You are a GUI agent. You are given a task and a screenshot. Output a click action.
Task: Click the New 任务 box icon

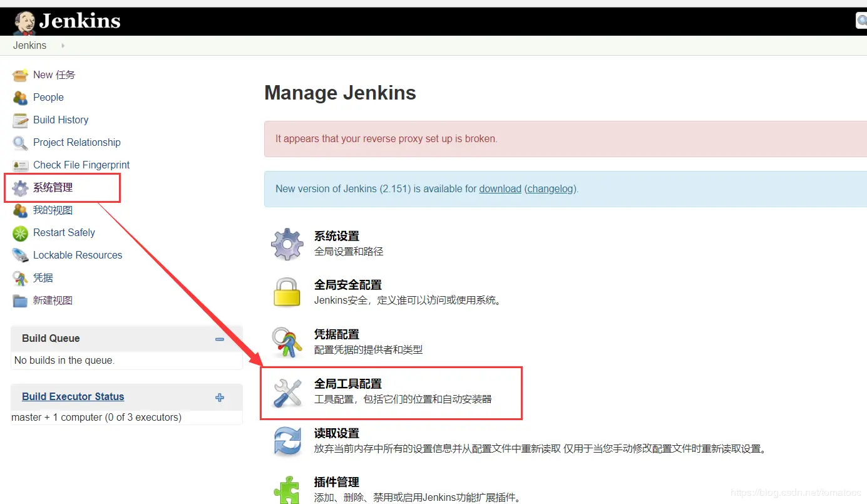[21, 75]
